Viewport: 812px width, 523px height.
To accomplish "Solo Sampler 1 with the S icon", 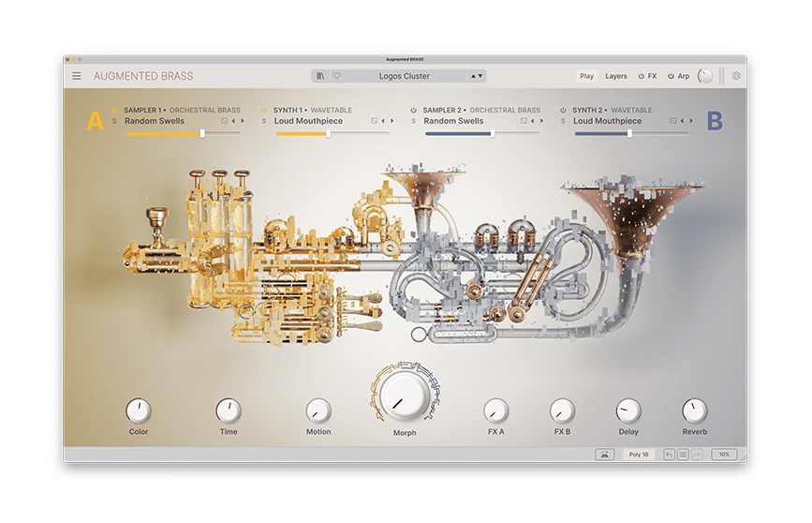I will (114, 121).
